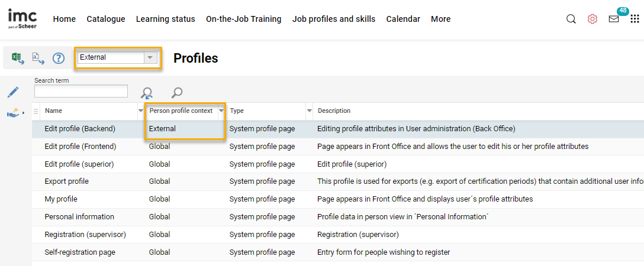Click the pencil edit icon
The height and width of the screenshot is (266, 644).
[x=13, y=92]
